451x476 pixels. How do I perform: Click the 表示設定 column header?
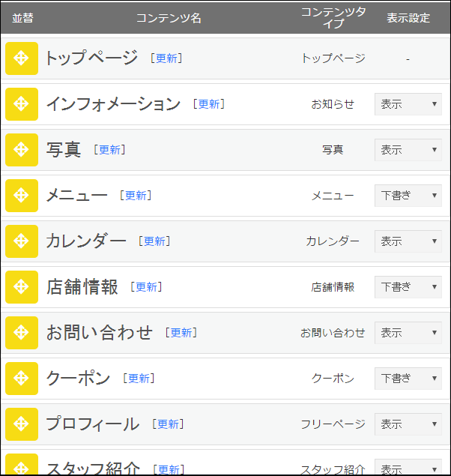click(x=408, y=18)
